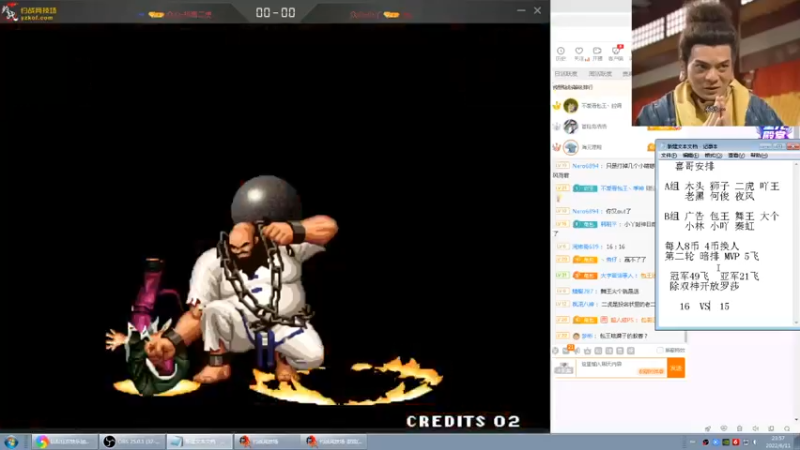Open Notepad's Edit (编辑) menu
This screenshot has width=800, height=450.
click(x=690, y=156)
